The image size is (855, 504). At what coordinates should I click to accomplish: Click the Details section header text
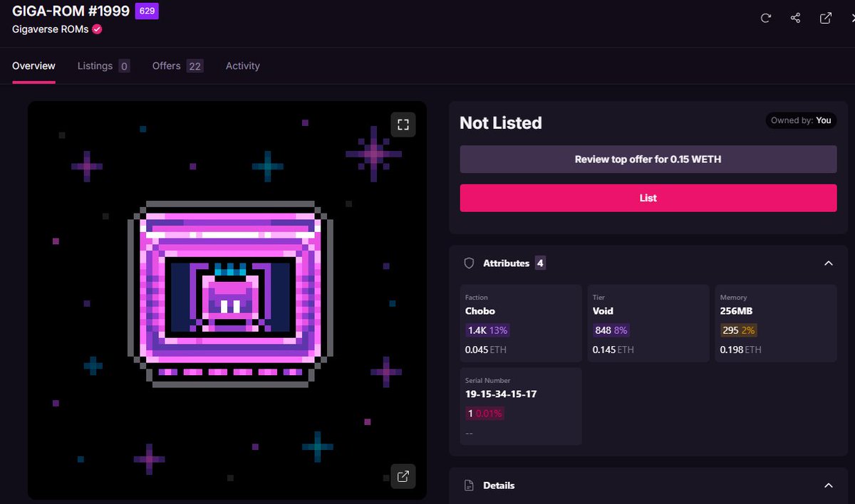(x=499, y=485)
